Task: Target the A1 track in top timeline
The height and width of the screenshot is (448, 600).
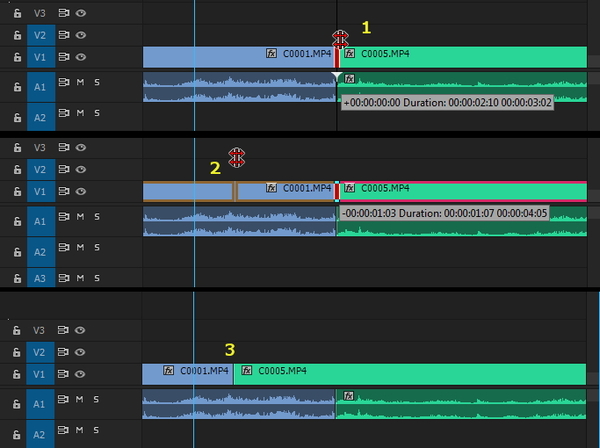Action: click(x=41, y=87)
